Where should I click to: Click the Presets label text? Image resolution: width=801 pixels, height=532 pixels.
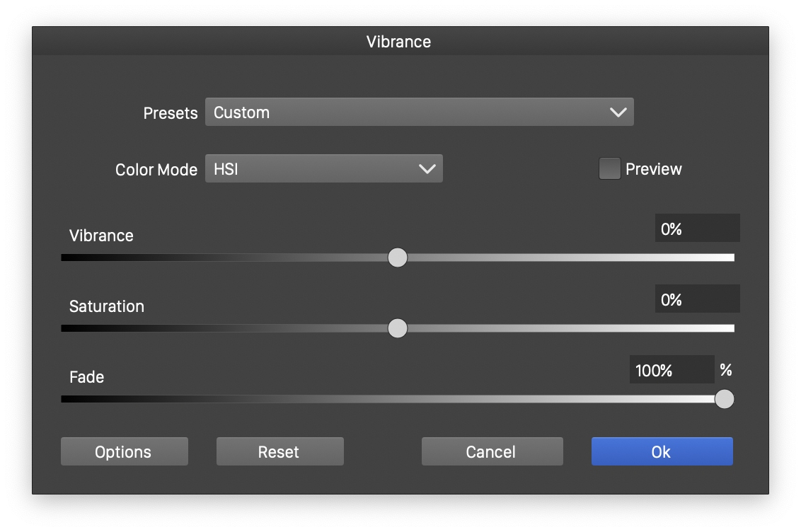tap(171, 113)
